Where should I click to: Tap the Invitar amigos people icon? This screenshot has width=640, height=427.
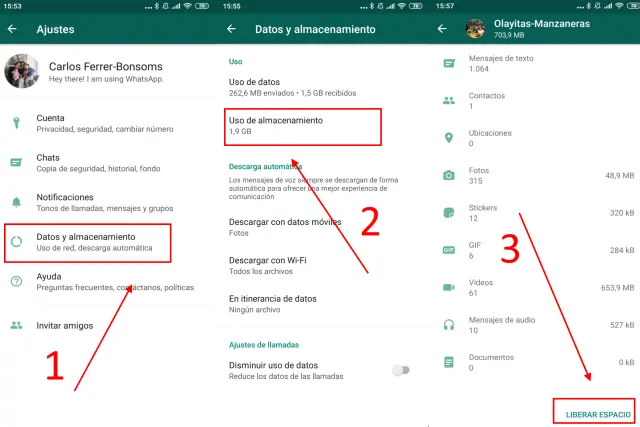click(x=17, y=325)
